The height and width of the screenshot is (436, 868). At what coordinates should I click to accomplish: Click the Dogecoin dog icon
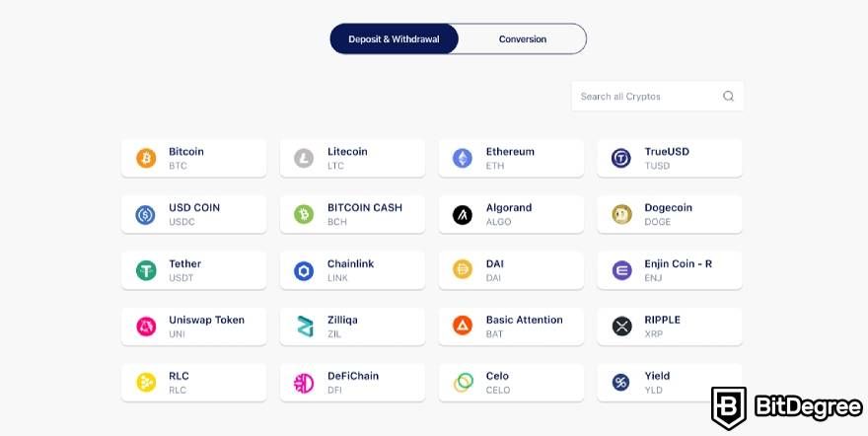pyautogui.click(x=621, y=215)
